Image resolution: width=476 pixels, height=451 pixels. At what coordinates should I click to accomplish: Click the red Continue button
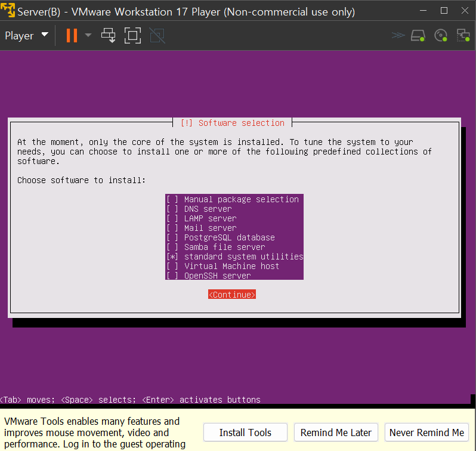pyautogui.click(x=232, y=295)
